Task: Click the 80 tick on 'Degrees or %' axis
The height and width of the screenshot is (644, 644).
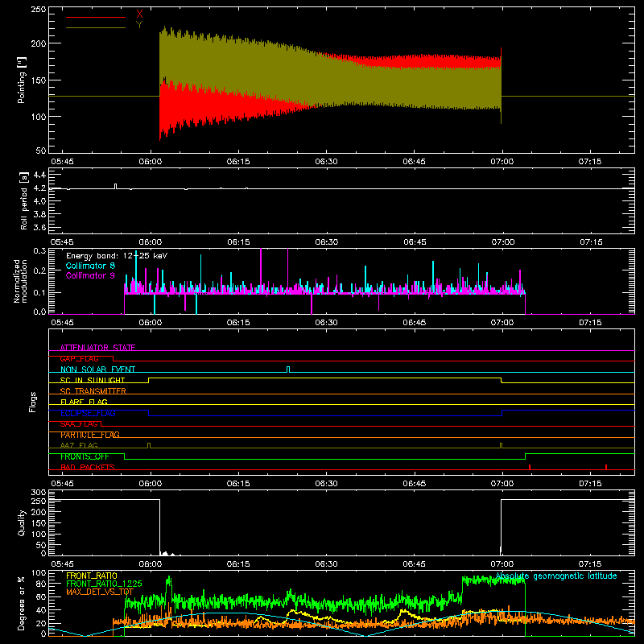Action: [41, 584]
